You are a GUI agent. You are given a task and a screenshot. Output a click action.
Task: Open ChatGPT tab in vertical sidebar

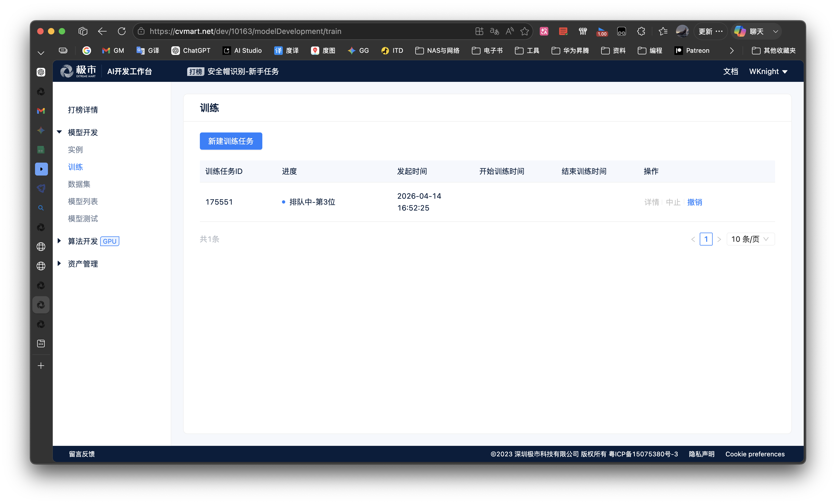(41, 72)
